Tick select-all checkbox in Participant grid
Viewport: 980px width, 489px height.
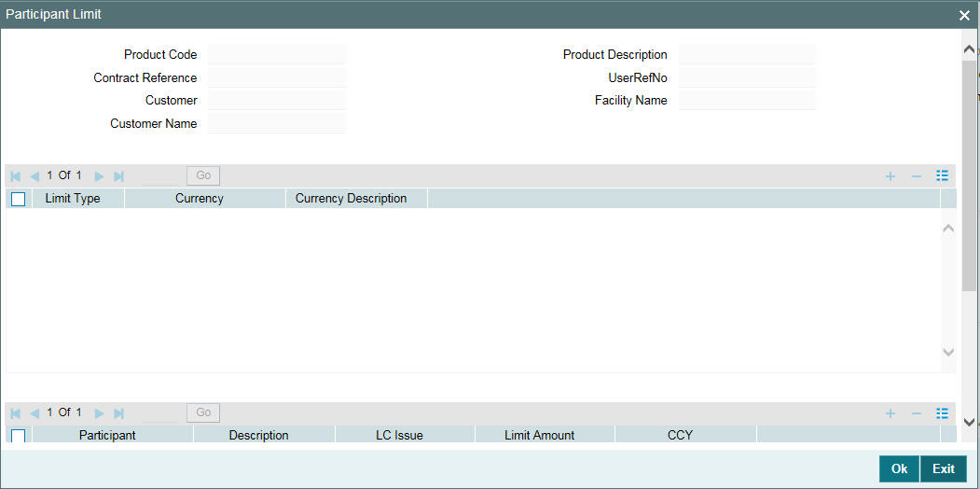pyautogui.click(x=18, y=436)
